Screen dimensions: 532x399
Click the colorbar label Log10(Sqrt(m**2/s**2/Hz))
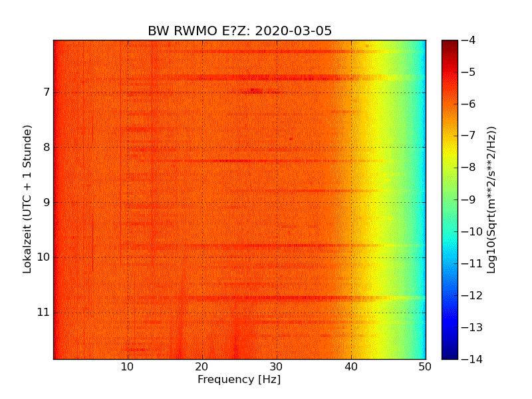pos(491,200)
